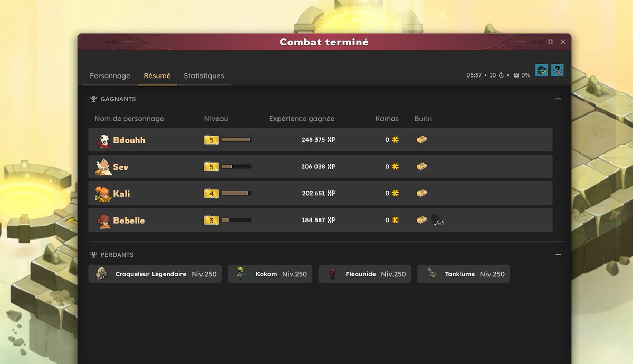Click the 202 651 XP value
Screen dimensions: 633x364
[x=319, y=194]
